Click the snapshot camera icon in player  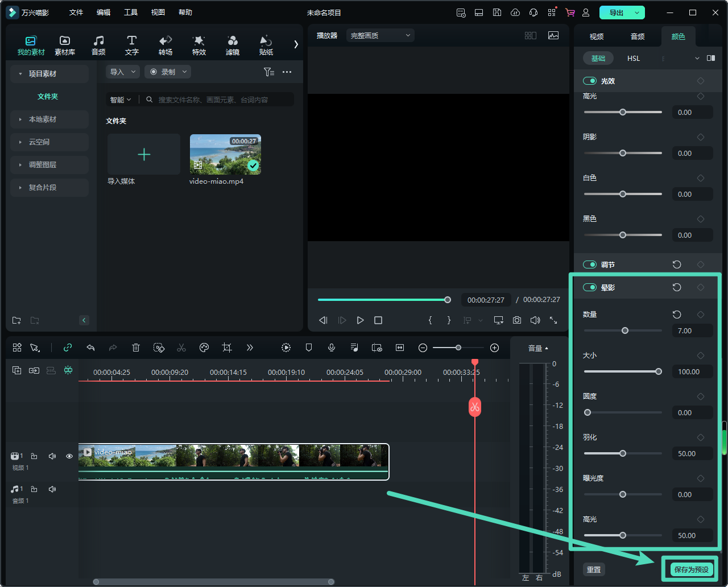tap(516, 320)
